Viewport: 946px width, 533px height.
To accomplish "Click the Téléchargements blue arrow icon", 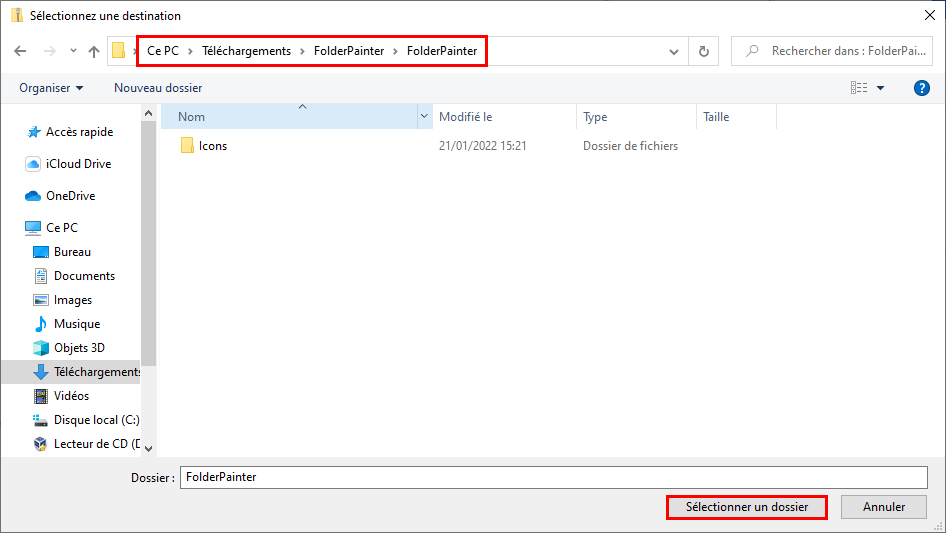I will click(x=40, y=372).
